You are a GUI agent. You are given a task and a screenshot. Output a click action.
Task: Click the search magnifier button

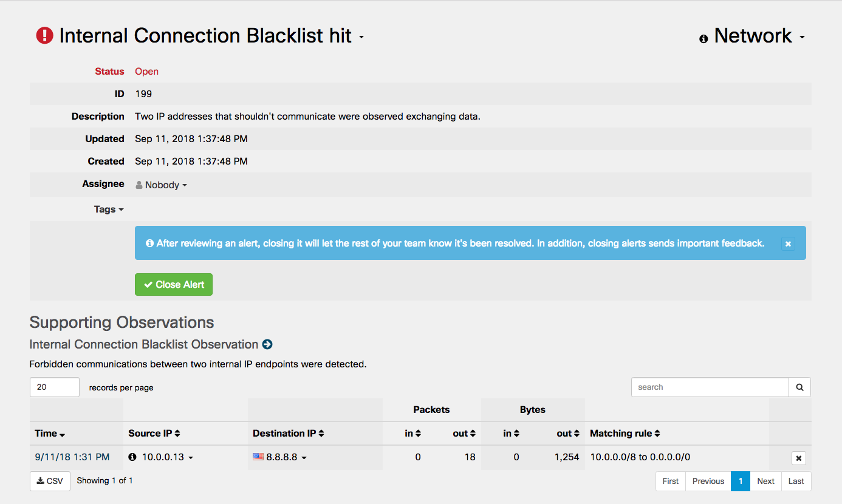click(x=799, y=387)
